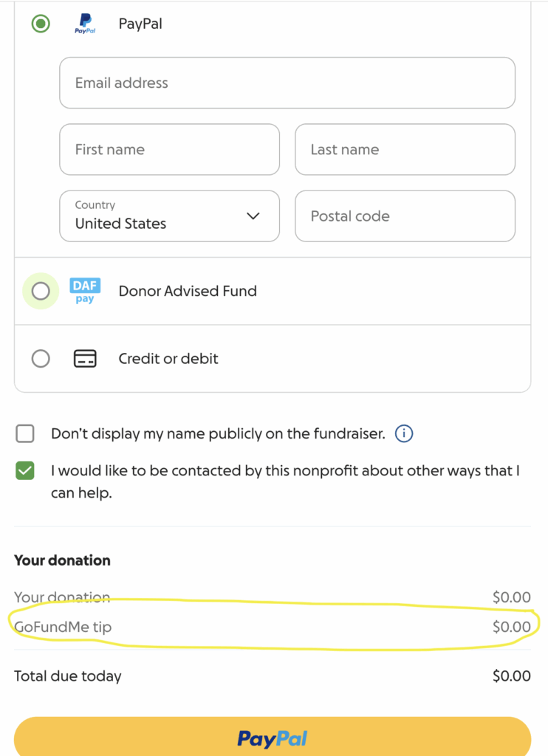
Task: Focus the Email address field
Action: (287, 83)
